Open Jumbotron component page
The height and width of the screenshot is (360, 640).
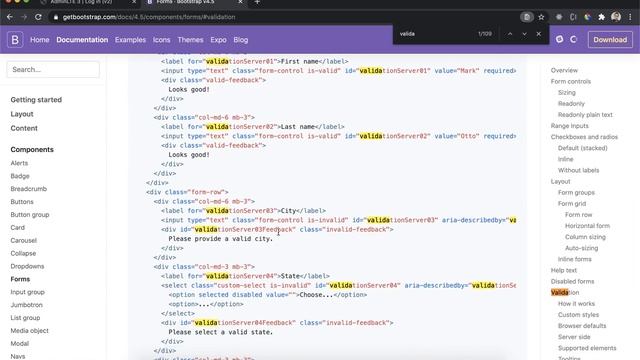[27, 305]
